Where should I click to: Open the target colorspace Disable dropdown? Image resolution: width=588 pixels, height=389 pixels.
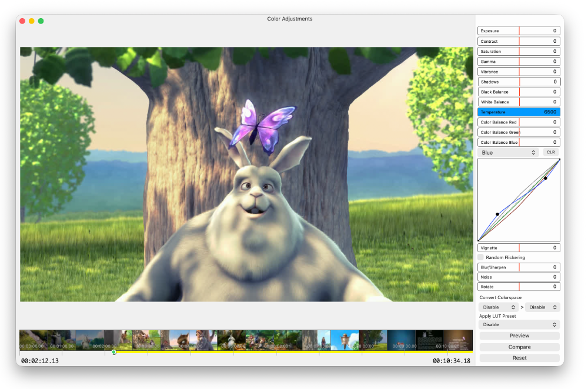[542, 307]
